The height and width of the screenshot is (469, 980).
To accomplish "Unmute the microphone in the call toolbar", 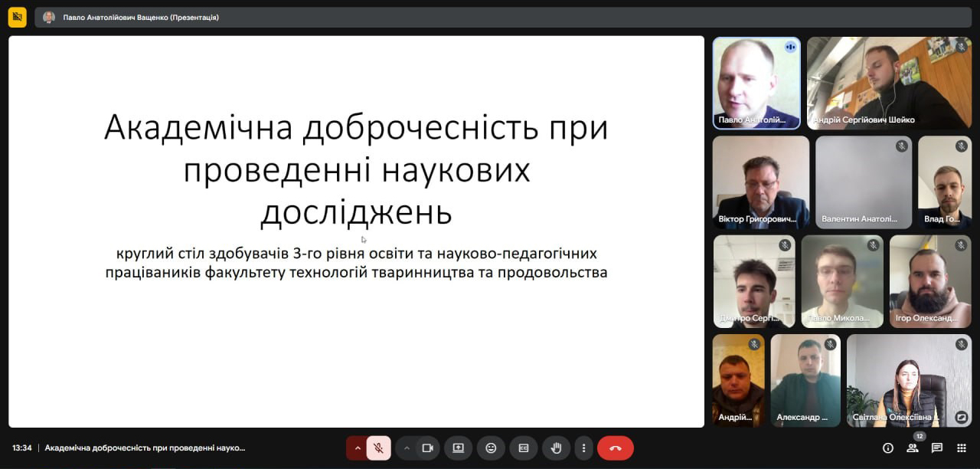I will coord(378,448).
